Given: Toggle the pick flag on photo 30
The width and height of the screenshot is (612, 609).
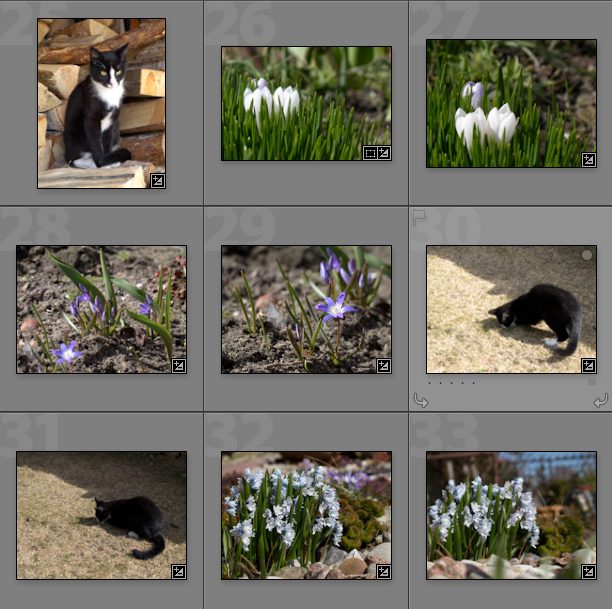Looking at the screenshot, I should point(419,215).
